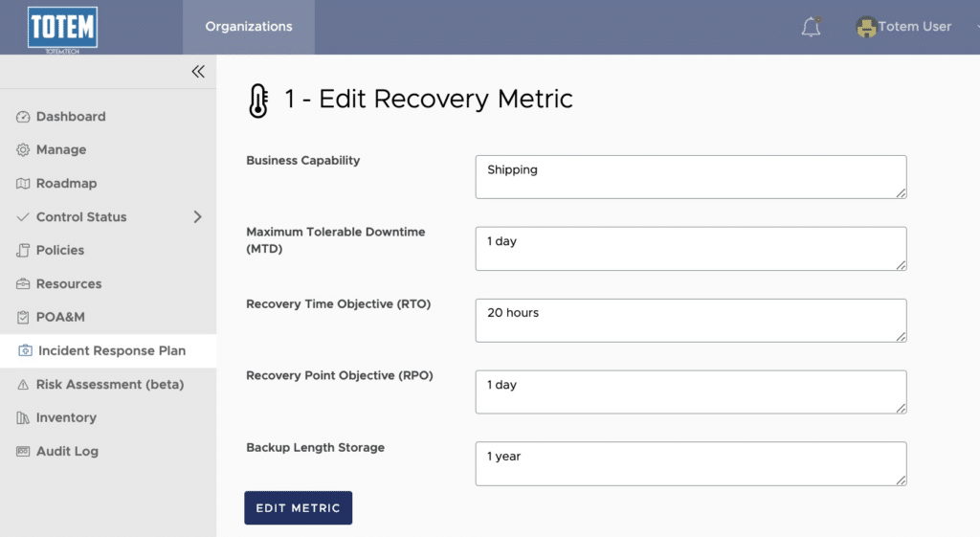The height and width of the screenshot is (537, 980).
Task: Click the Roadmap map icon
Action: (x=23, y=184)
